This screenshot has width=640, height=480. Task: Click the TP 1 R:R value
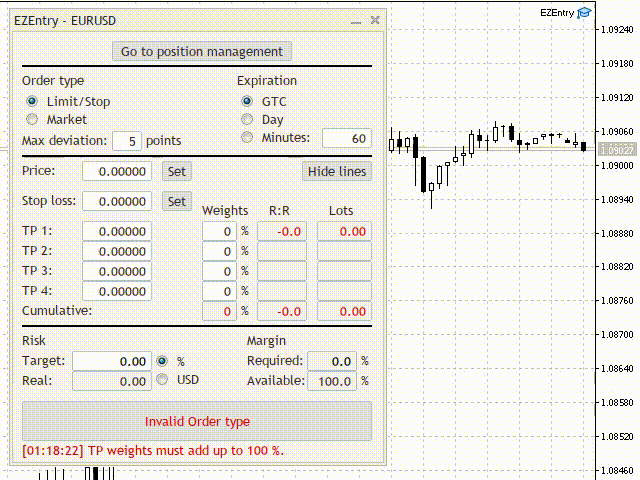(x=282, y=231)
